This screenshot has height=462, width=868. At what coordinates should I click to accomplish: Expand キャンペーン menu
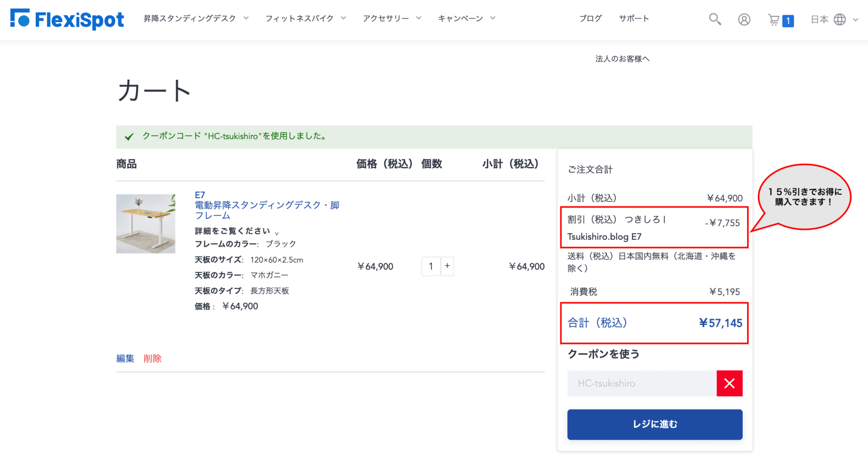[467, 19]
